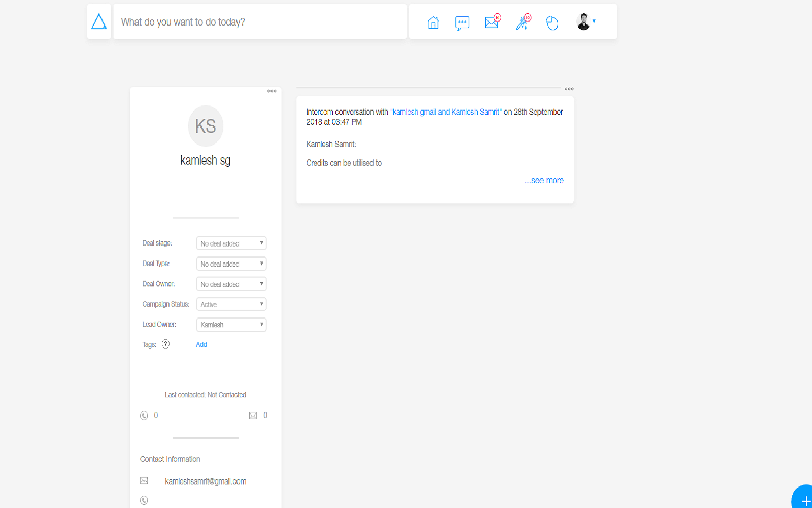The image size is (812, 508).
Task: Open the Lead Owner dropdown showing Kamlesh
Action: point(231,324)
